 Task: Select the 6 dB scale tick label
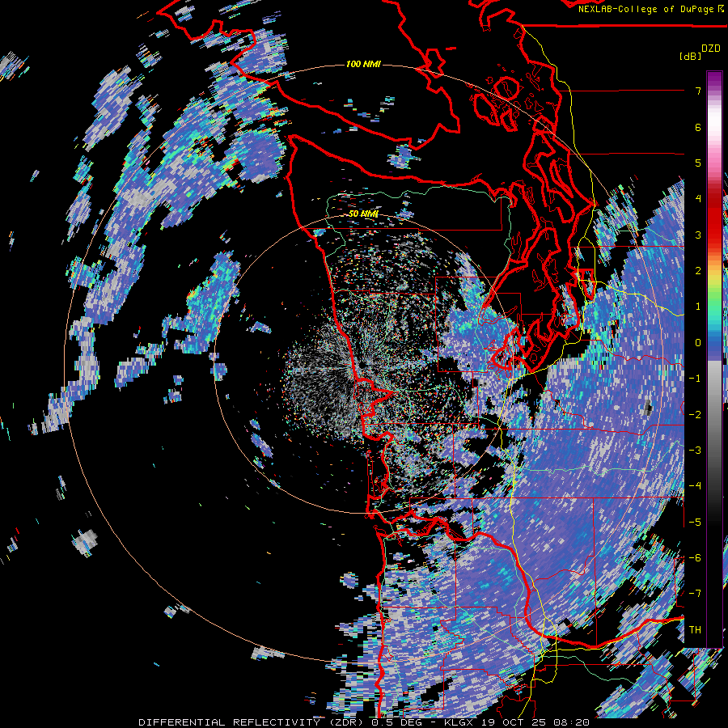pyautogui.click(x=698, y=127)
